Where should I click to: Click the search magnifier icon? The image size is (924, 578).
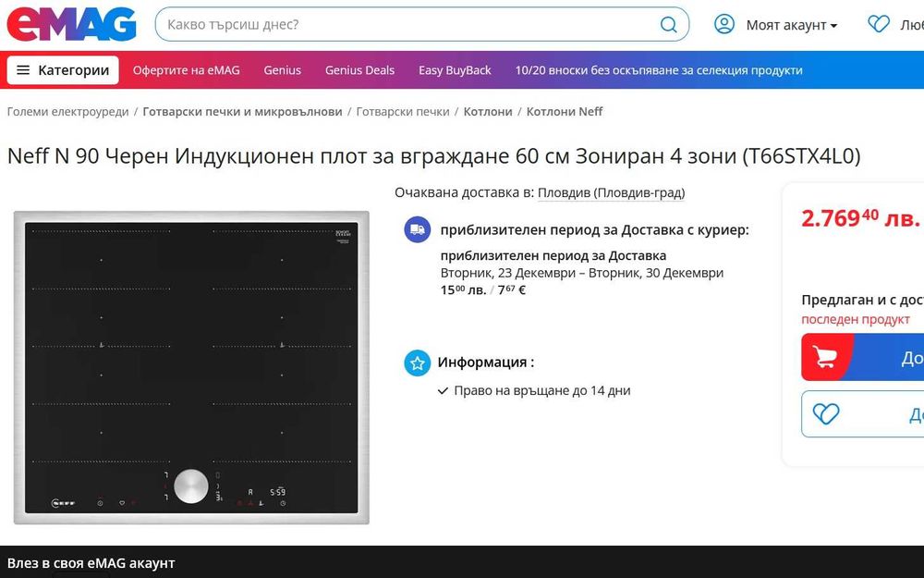click(668, 25)
